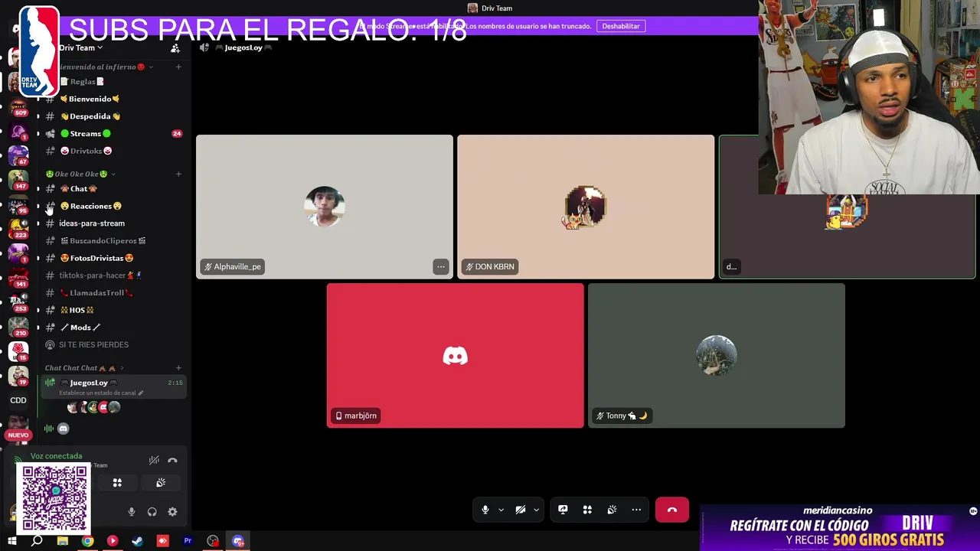Viewport: 980px width, 551px height.
Task: Open the server with 223 badge
Action: (x=18, y=229)
